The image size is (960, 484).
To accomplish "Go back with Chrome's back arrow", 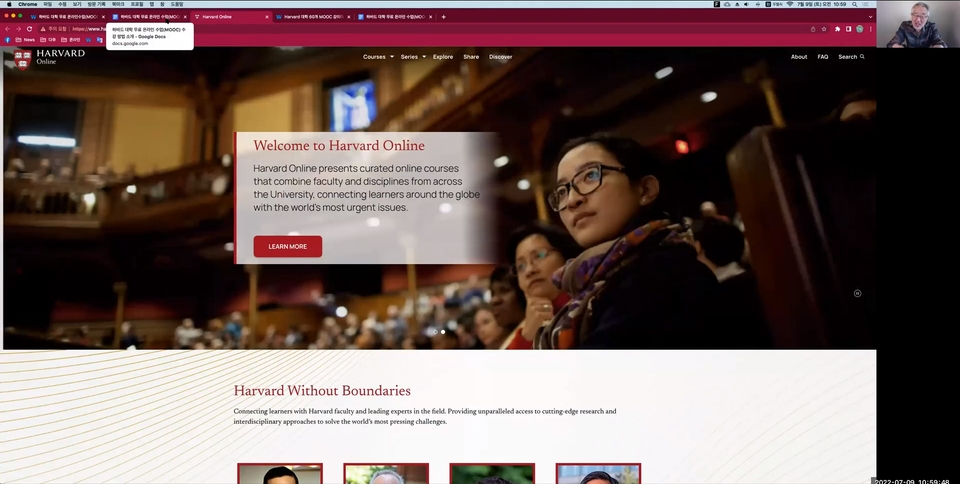I will [7, 29].
